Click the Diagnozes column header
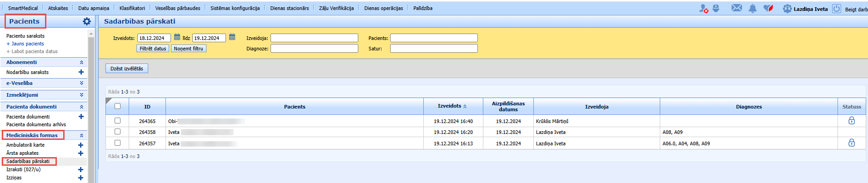The image size is (868, 183). click(748, 107)
